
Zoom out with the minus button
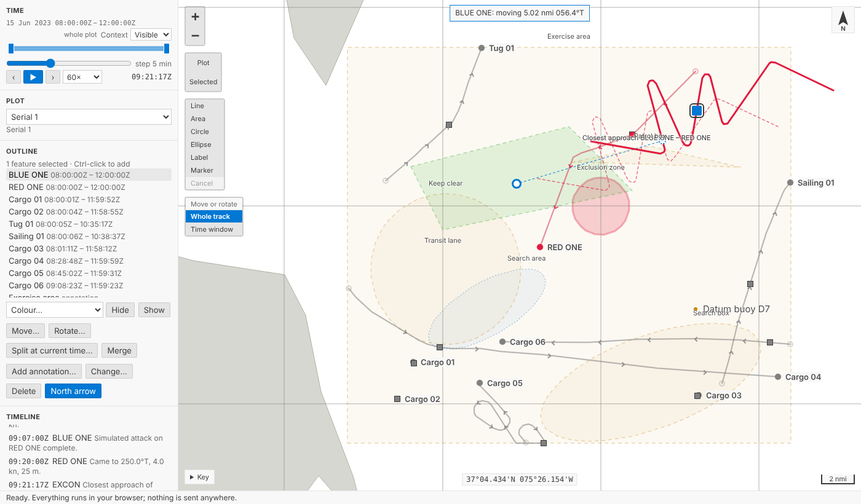tap(195, 36)
